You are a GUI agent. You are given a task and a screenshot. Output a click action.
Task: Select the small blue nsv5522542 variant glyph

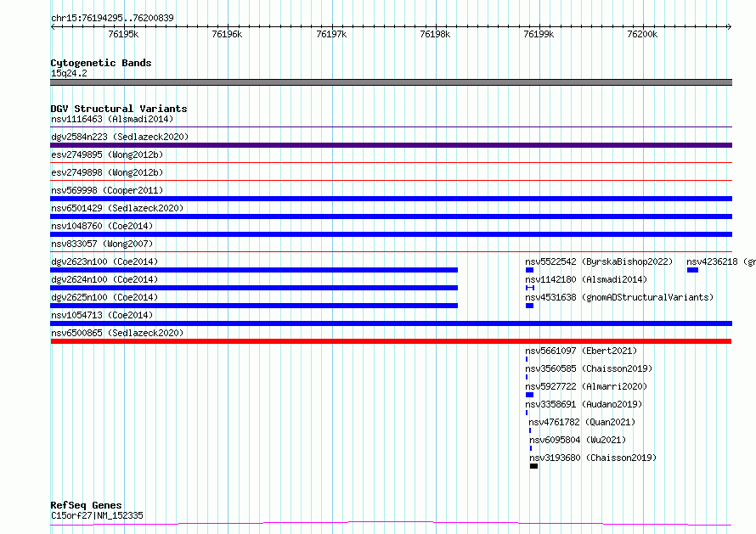click(x=529, y=270)
